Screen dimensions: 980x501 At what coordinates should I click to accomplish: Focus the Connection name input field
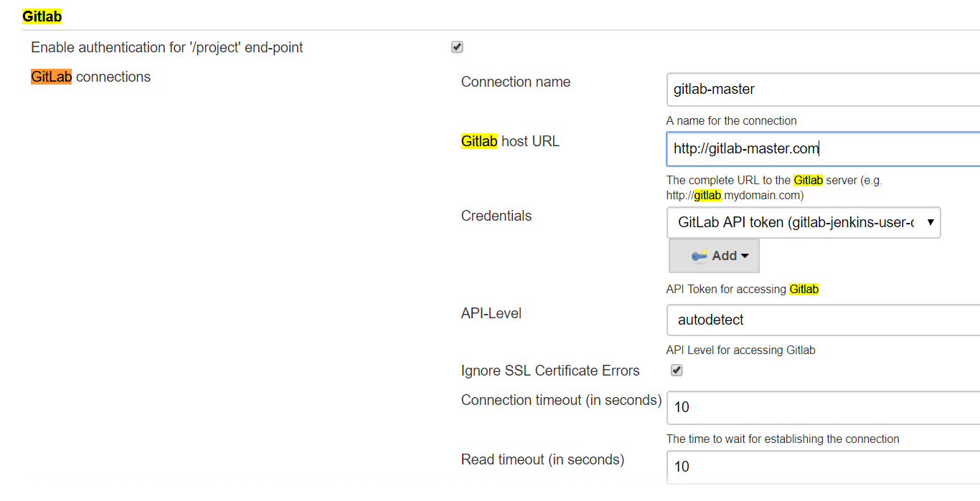pos(789,89)
